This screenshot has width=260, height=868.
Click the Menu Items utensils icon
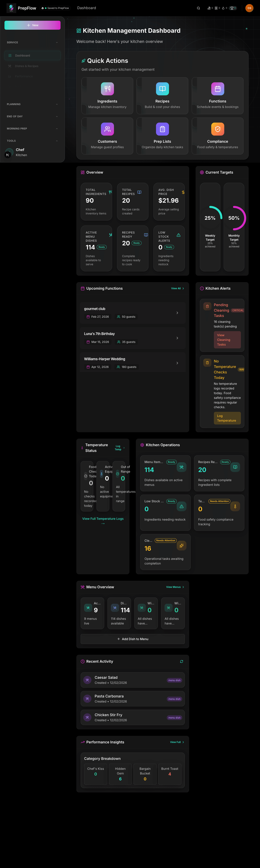[x=182, y=467]
